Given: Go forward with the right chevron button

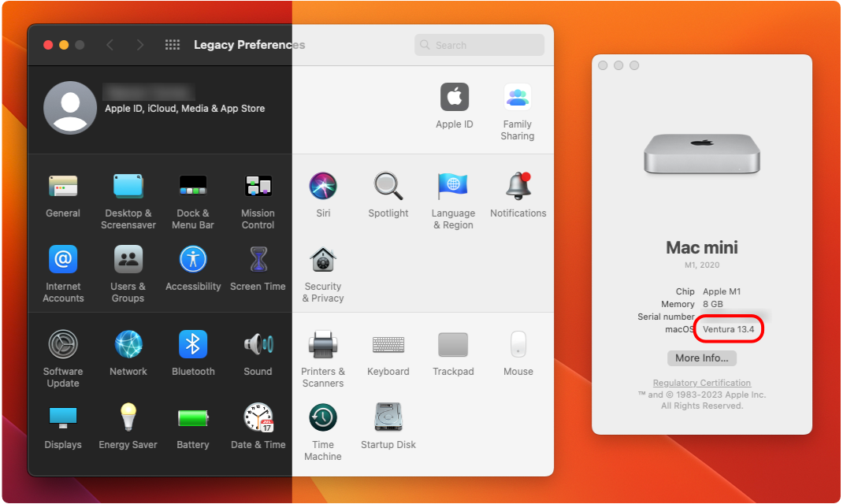Looking at the screenshot, I should tap(139, 45).
